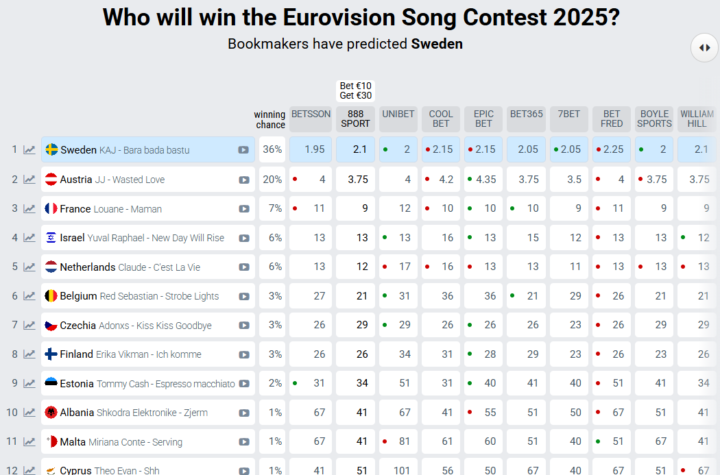
Task: Click Malta's trend graph icon
Action: [x=29, y=441]
